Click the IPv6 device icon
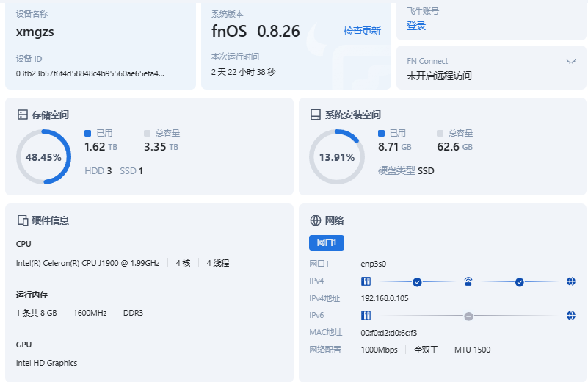The image size is (588, 382). 366,316
